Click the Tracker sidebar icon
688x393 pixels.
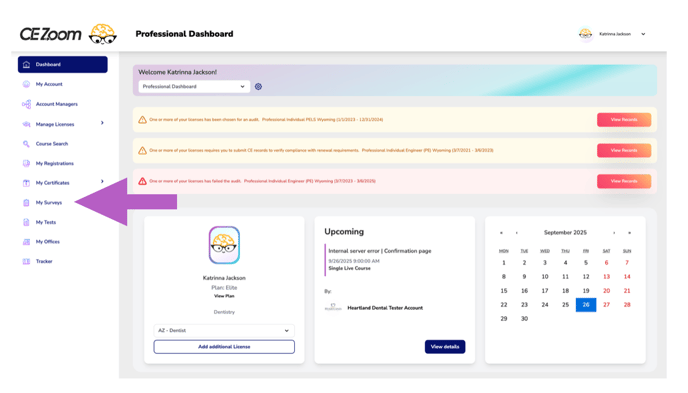pos(26,261)
